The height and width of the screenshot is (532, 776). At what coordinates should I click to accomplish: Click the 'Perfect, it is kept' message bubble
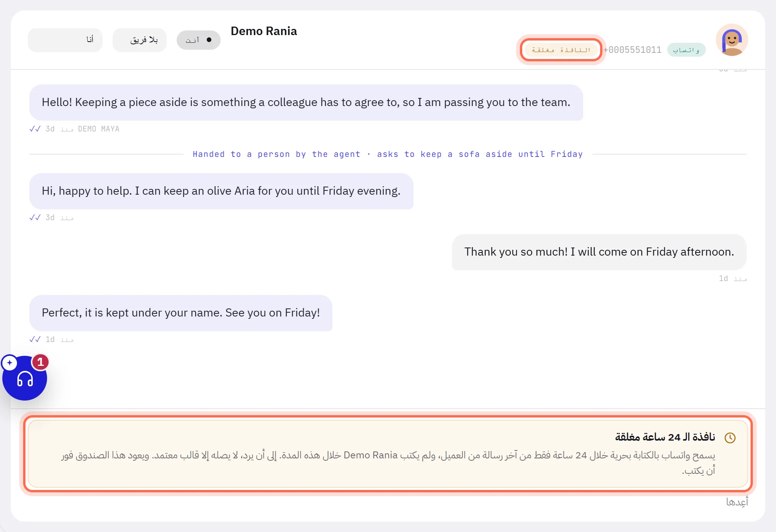[181, 313]
